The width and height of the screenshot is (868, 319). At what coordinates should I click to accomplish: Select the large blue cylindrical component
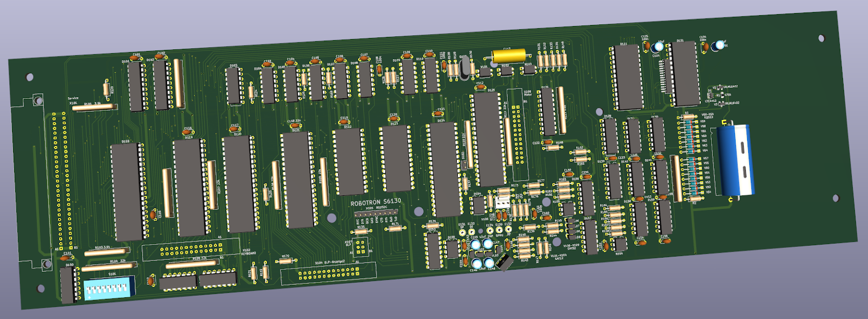[736, 159]
